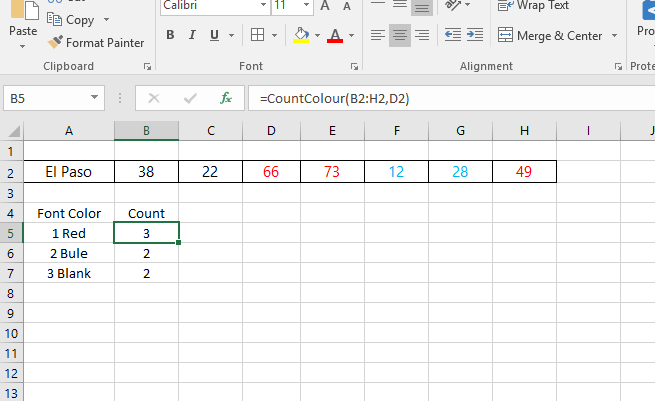Screen dimensions: 655x401
Task: Select row 5 header
Action: tap(11, 233)
